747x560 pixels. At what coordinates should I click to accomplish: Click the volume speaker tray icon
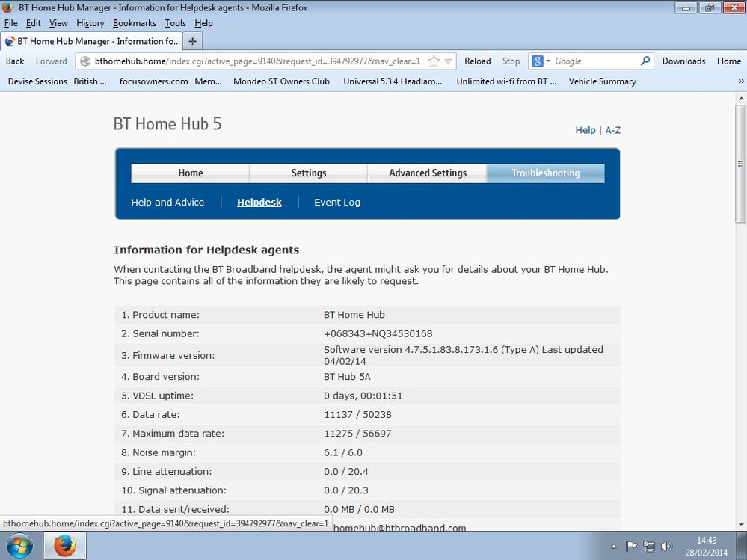point(666,547)
